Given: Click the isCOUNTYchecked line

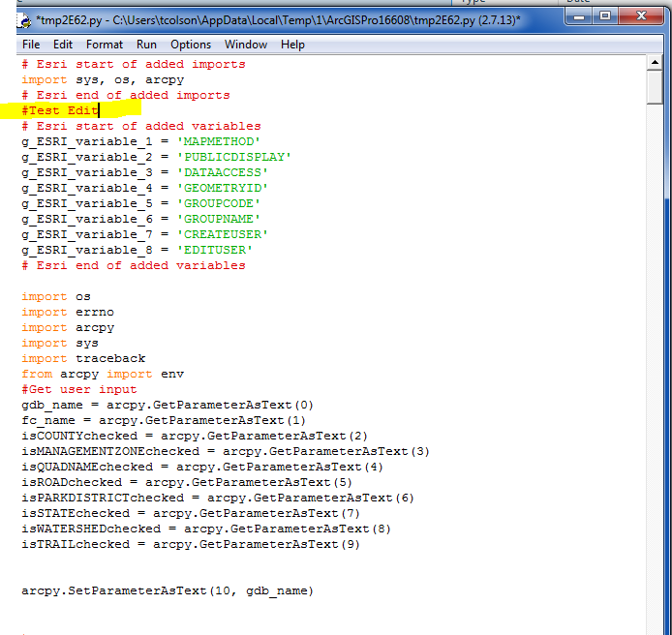Looking at the screenshot, I should (x=195, y=436).
